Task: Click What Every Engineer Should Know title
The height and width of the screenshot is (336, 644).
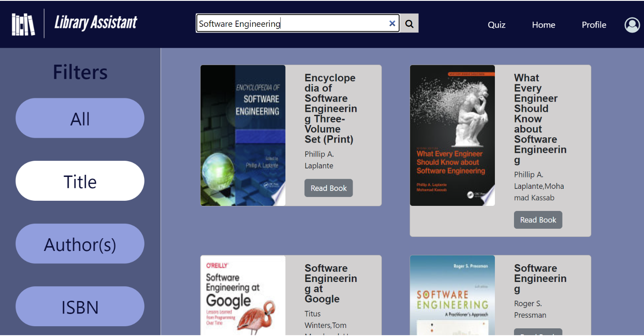Action: tap(540, 119)
